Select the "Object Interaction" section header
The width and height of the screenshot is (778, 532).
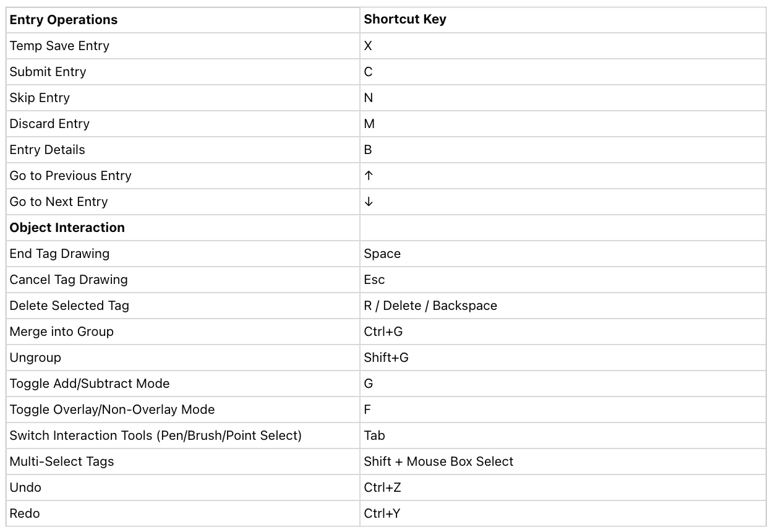point(67,228)
